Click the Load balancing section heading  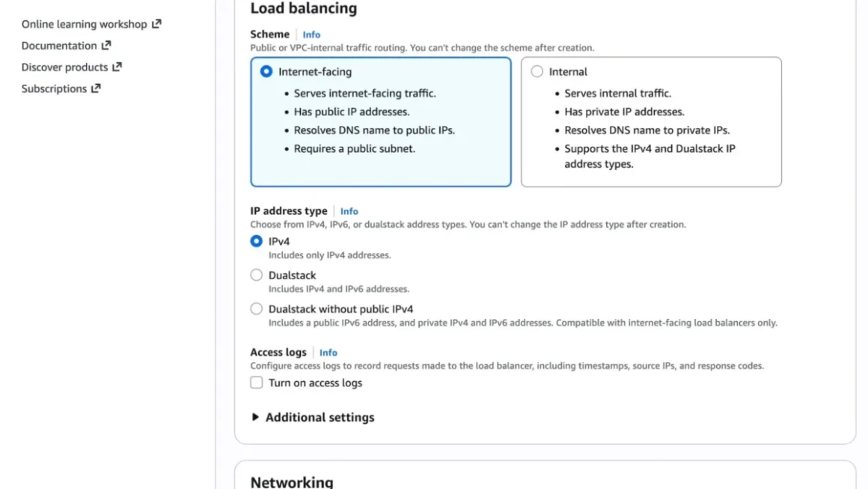pyautogui.click(x=304, y=8)
